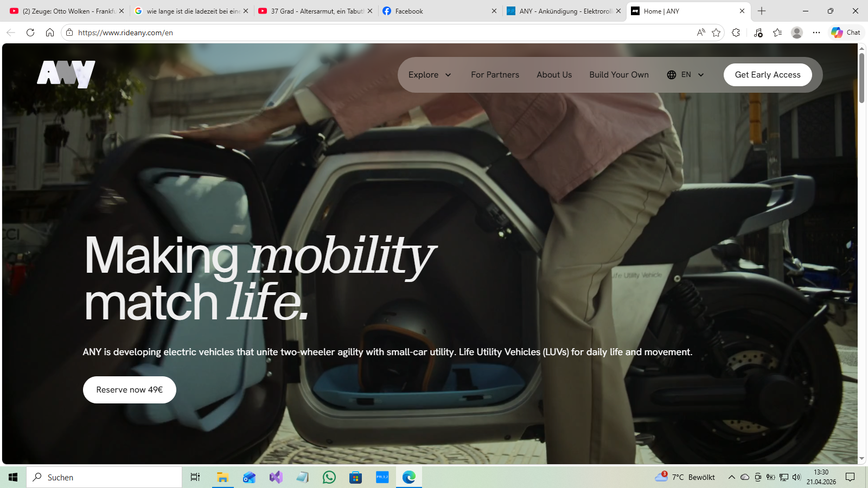This screenshot has height=488, width=868.
Task: Click the address bar URL field
Action: (380, 33)
